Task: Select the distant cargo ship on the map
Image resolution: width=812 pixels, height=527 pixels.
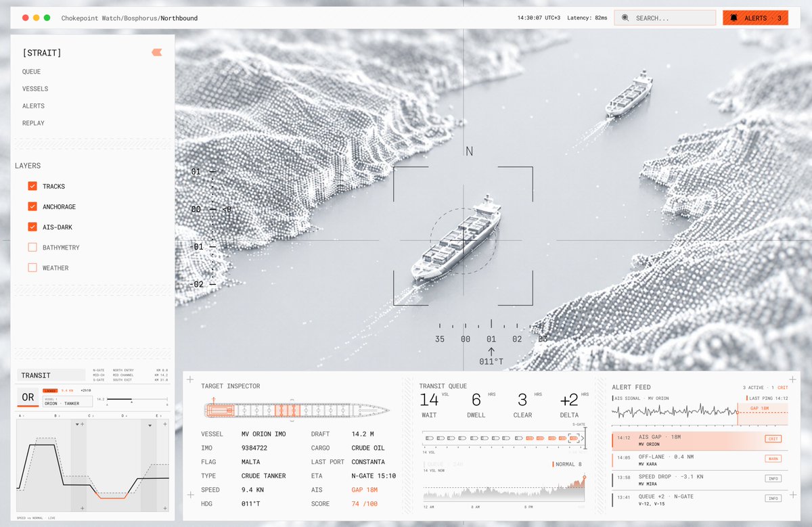Action: click(629, 93)
